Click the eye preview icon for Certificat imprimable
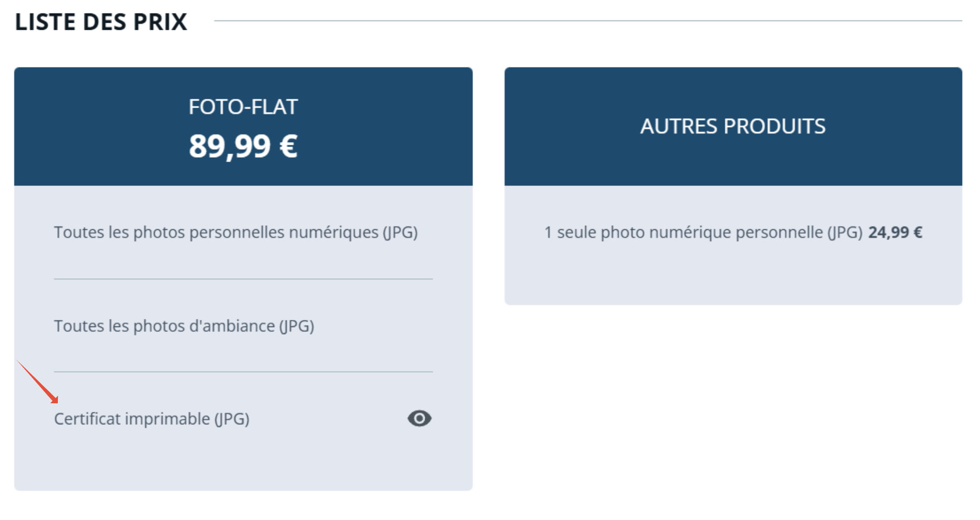The image size is (980, 520). [x=419, y=418]
